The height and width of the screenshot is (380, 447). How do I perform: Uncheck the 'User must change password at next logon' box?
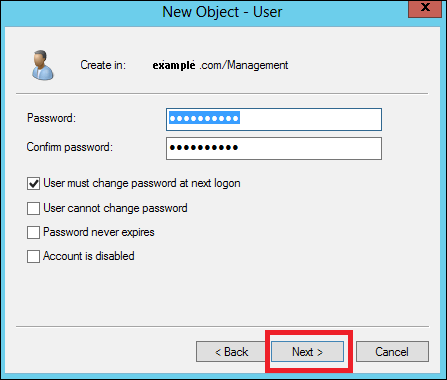(x=33, y=184)
